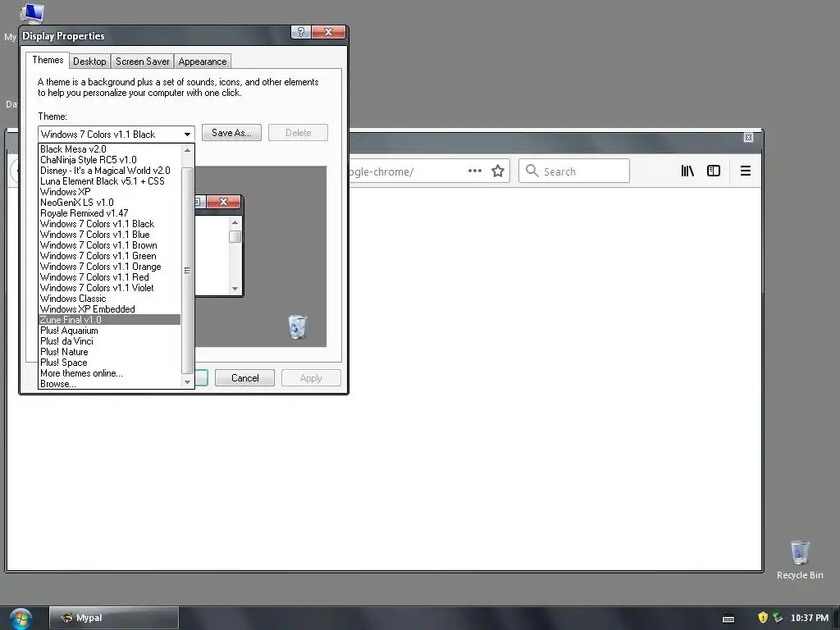Open the page actions three-dot menu
Screen dimensions: 840x630
click(475, 171)
